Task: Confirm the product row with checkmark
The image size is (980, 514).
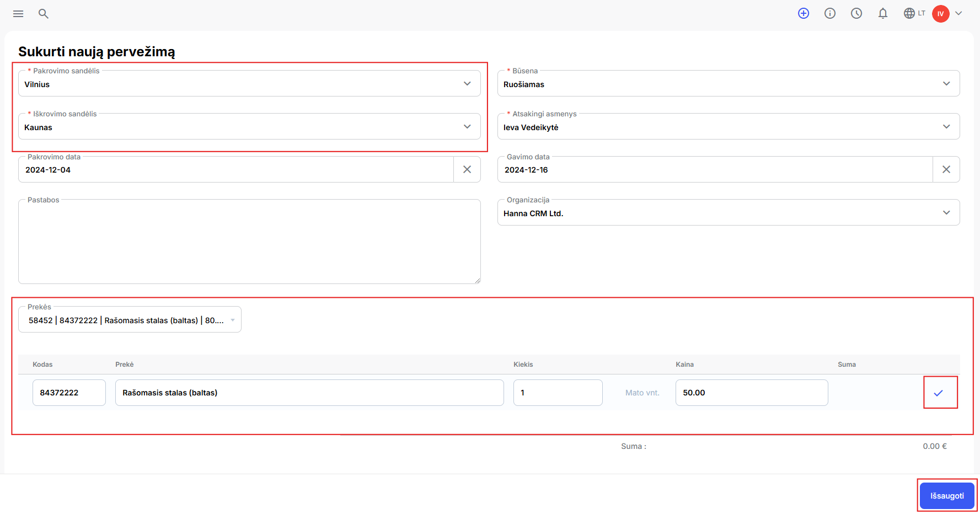Action: [939, 393]
